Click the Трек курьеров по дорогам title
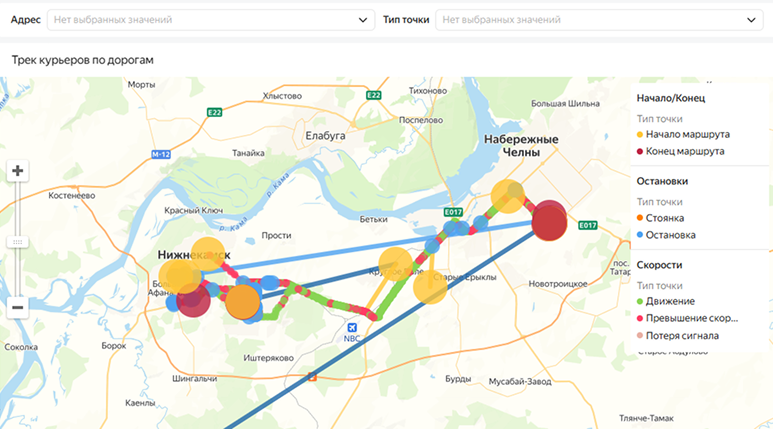The width and height of the screenshot is (773, 429). pos(82,60)
